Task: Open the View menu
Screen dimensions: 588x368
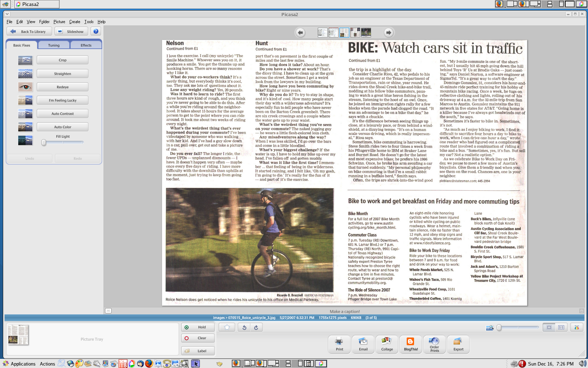Action: point(31,22)
